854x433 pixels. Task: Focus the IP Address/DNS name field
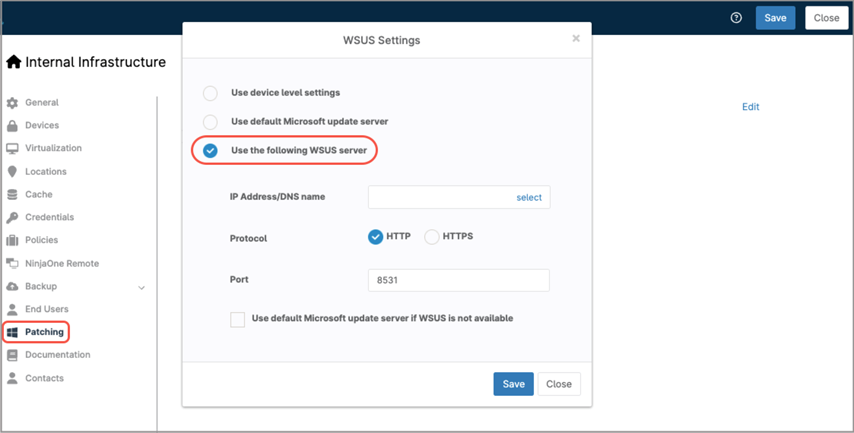click(x=459, y=197)
